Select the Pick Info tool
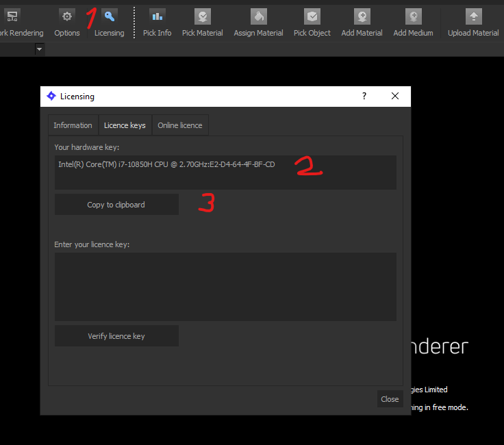The width and height of the screenshot is (504, 445). [157, 17]
